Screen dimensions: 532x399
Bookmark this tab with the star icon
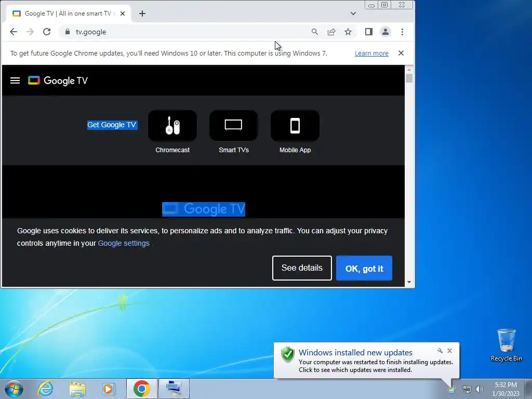coord(348,32)
